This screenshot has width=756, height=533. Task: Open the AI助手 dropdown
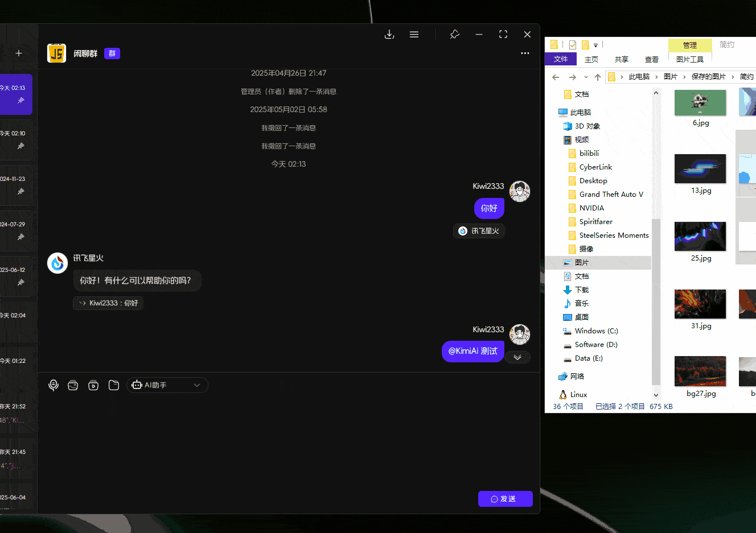(x=167, y=385)
